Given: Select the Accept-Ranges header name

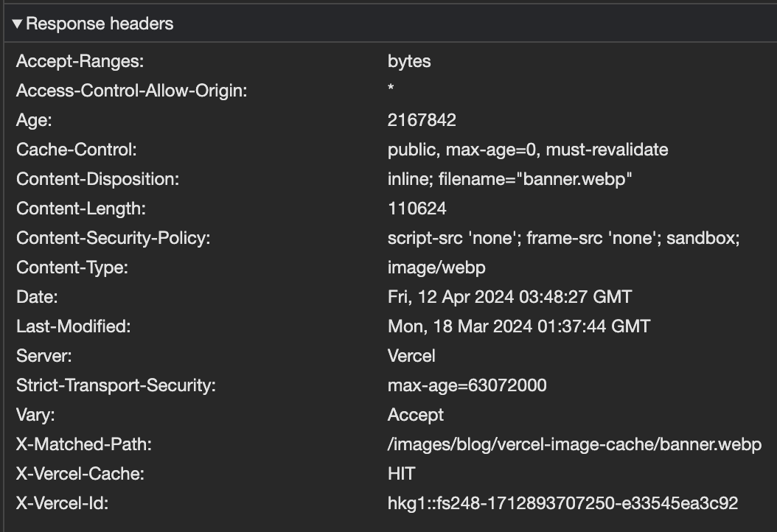Looking at the screenshot, I should click(x=80, y=61).
